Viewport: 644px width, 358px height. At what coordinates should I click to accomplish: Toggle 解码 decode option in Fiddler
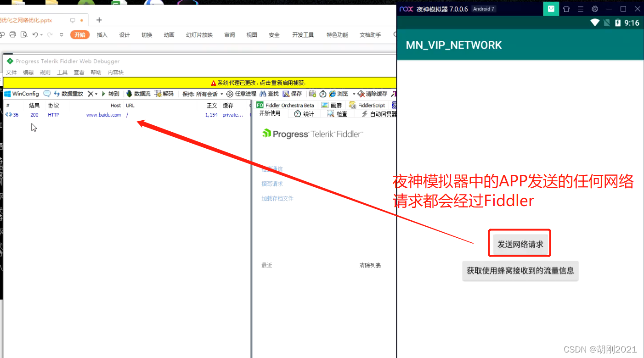tap(164, 94)
